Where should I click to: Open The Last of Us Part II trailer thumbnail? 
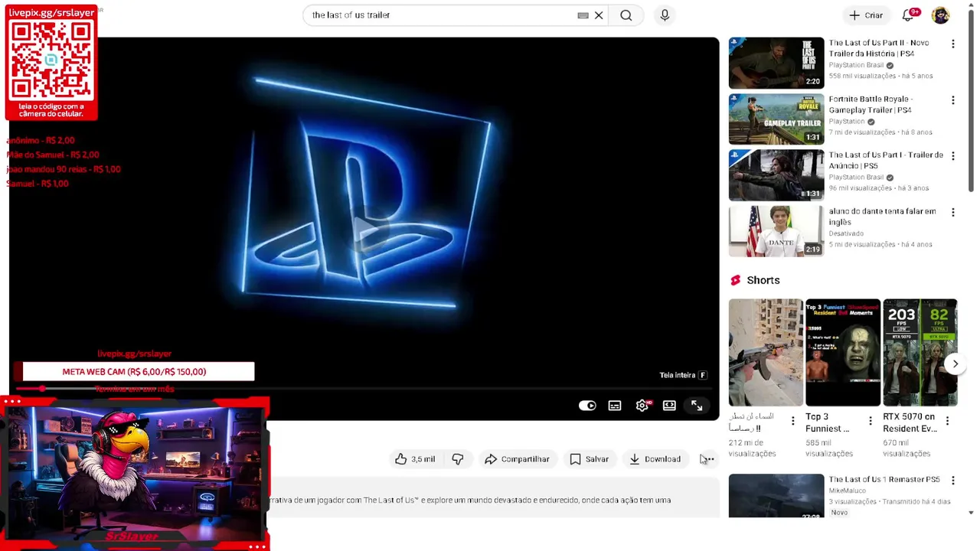point(776,63)
